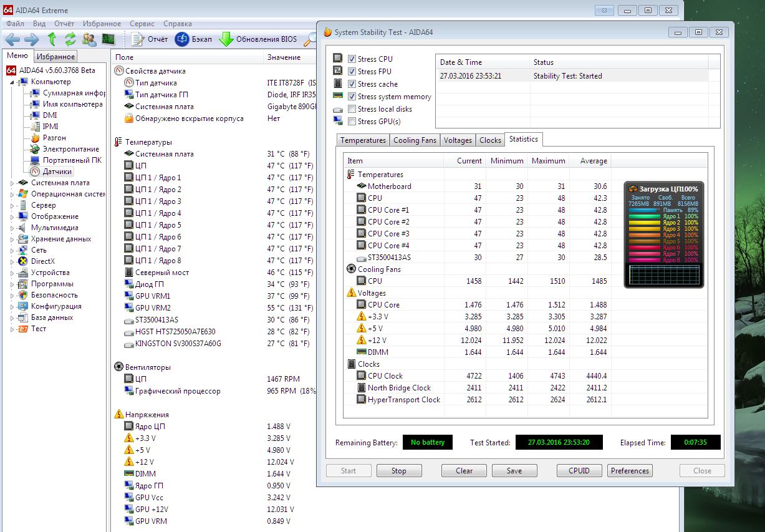Viewport: 765px width, 532px height.
Task: Open the CPUID panel
Action: pos(579,471)
